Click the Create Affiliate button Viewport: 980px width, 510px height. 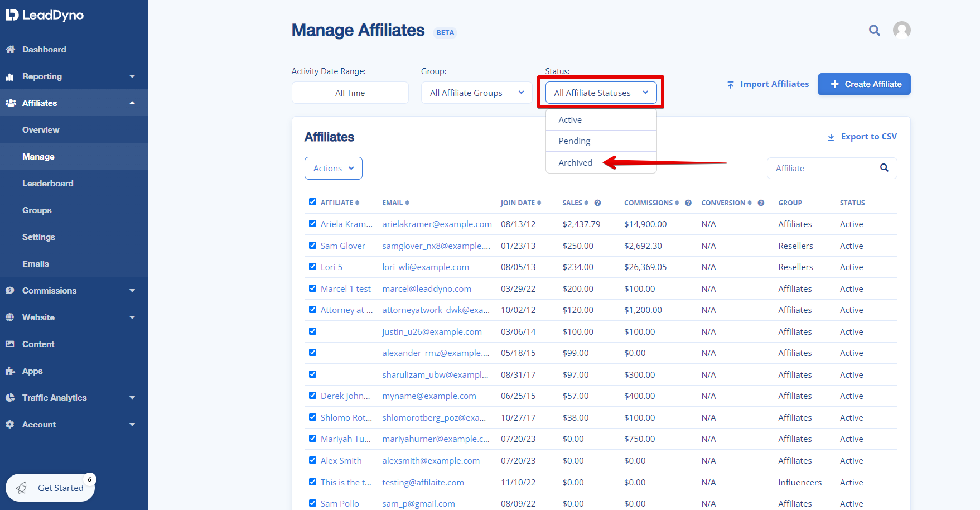(x=864, y=84)
